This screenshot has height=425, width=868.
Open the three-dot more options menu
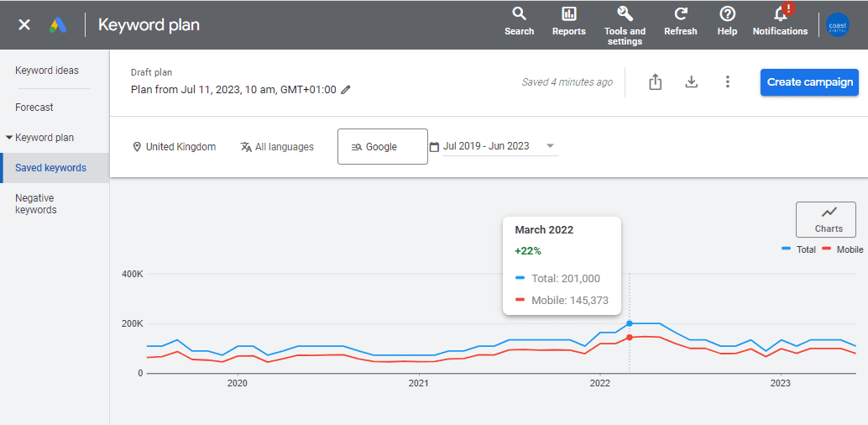[728, 81]
